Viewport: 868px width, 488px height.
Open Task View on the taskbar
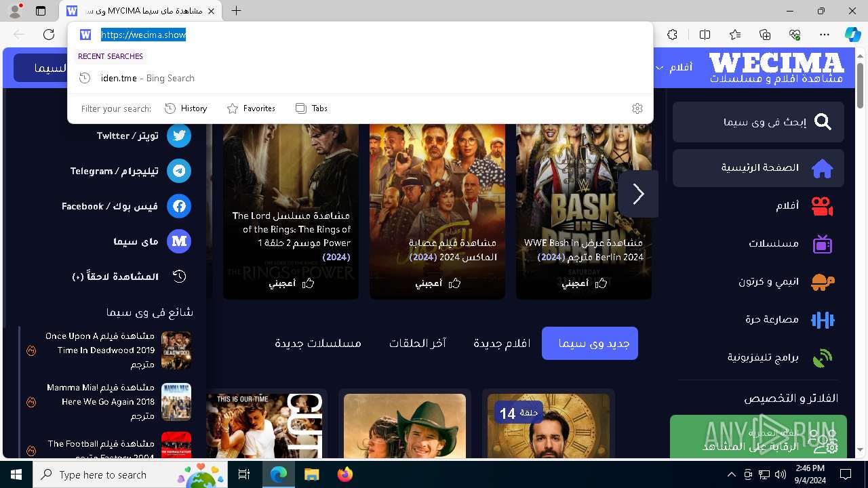[244, 474]
